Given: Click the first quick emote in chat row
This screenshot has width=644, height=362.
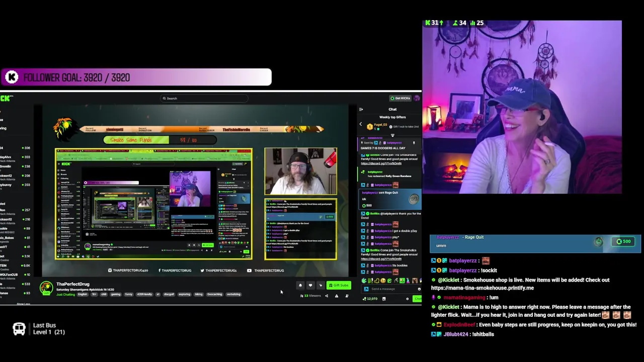Looking at the screenshot, I should tap(364, 281).
